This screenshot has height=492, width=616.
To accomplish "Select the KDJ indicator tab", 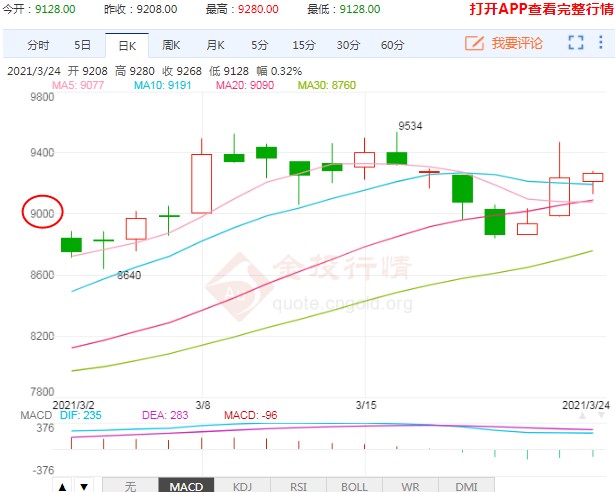I will 242,486.
